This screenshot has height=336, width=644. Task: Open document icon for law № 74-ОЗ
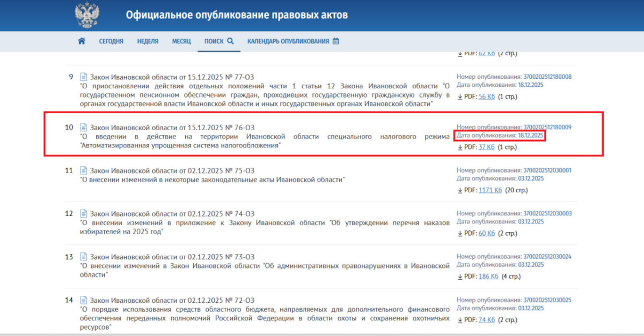(x=83, y=213)
